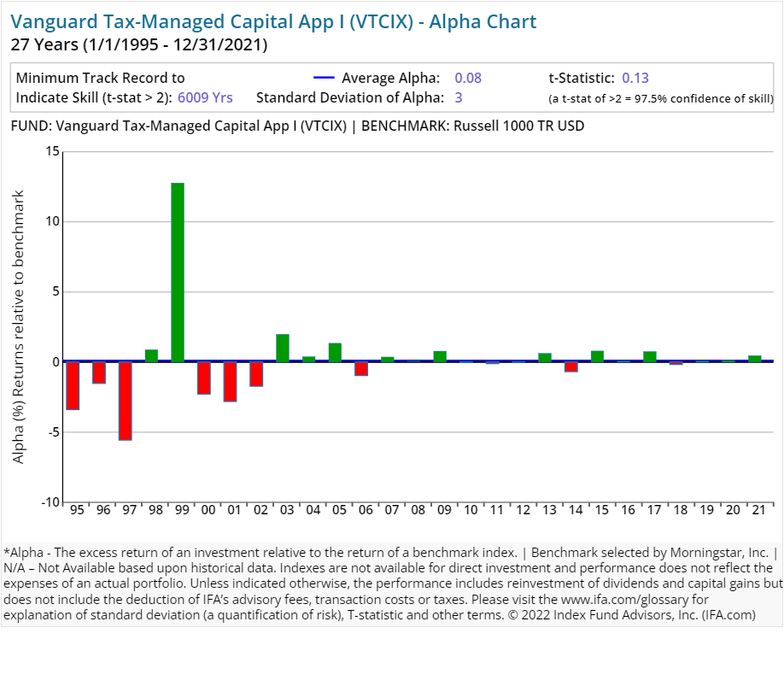
Task: Click the x-axis label '01'
Action: click(x=235, y=510)
